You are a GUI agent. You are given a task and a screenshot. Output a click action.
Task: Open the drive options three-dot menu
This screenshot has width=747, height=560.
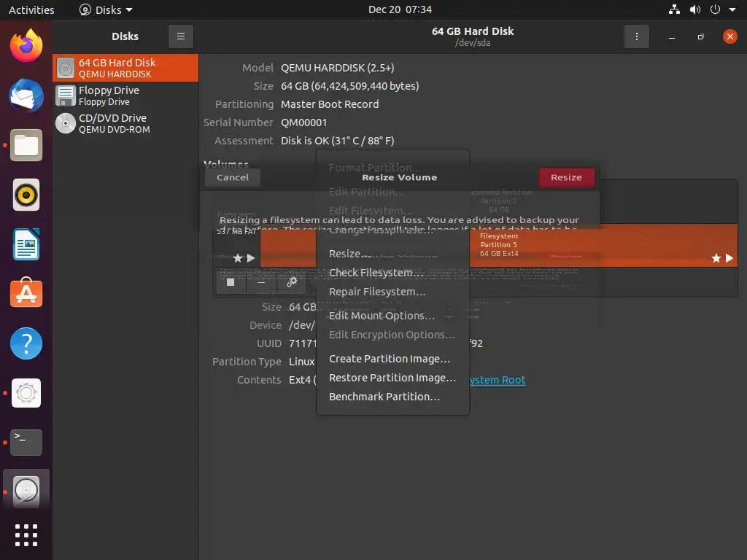636,36
